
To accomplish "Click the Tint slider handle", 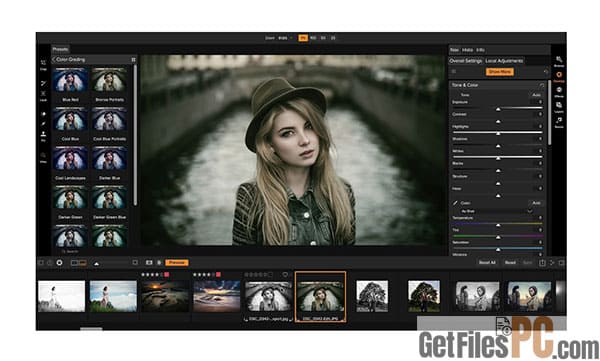I will pos(498,238).
